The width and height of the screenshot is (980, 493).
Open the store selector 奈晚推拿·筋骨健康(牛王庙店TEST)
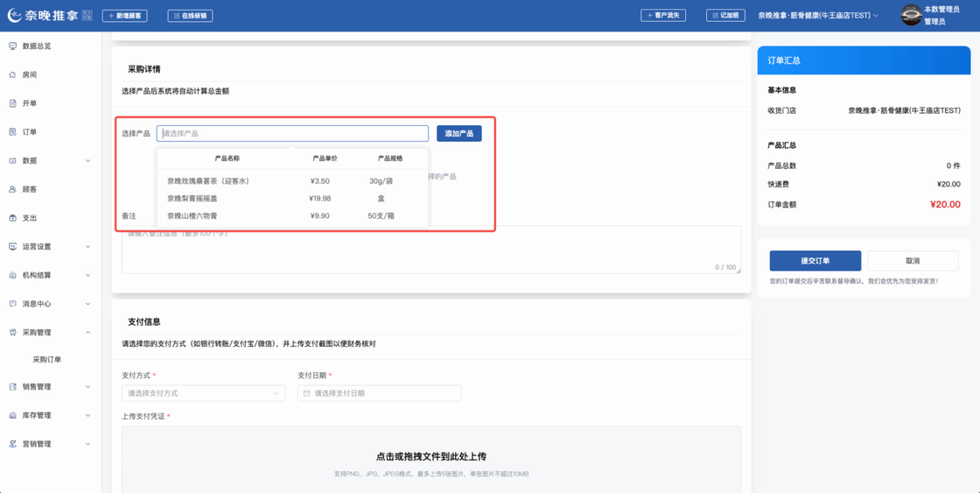click(x=818, y=15)
